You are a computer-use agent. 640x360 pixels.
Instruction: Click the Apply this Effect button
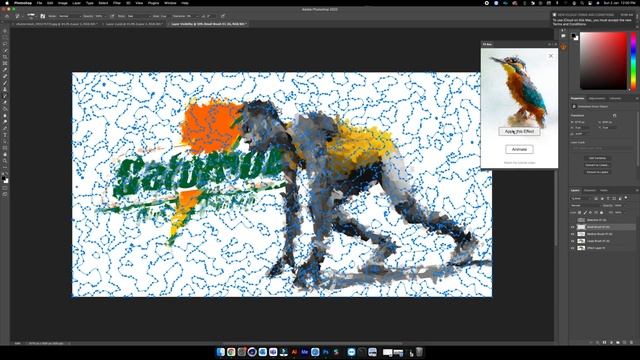(519, 131)
